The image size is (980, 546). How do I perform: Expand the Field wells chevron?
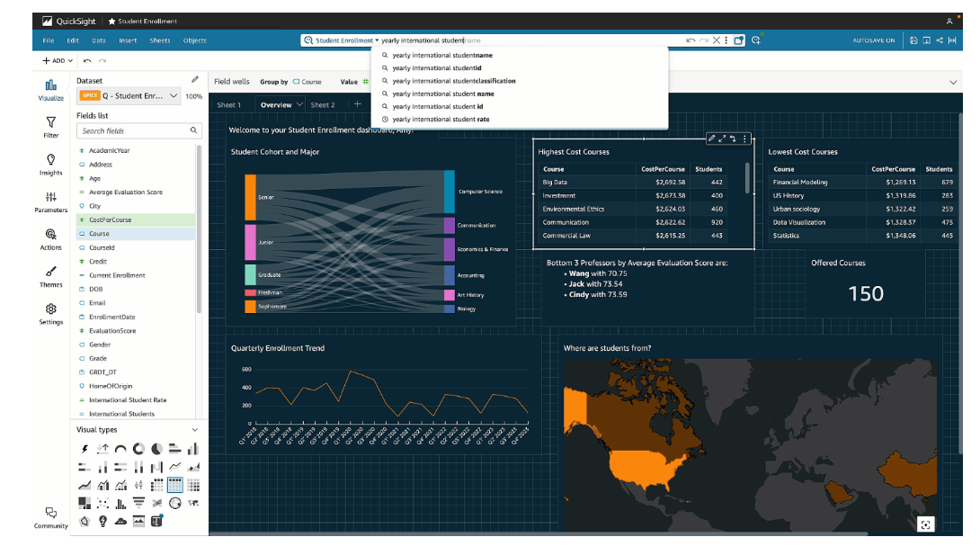(952, 82)
